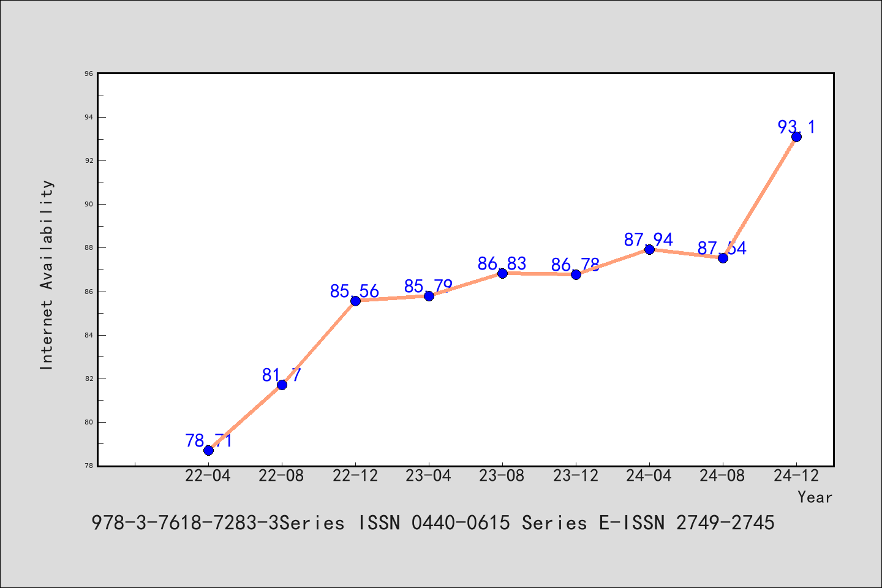This screenshot has width=882, height=588.
Task: Click the 78.71 data point at 22-04
Action: point(208,450)
